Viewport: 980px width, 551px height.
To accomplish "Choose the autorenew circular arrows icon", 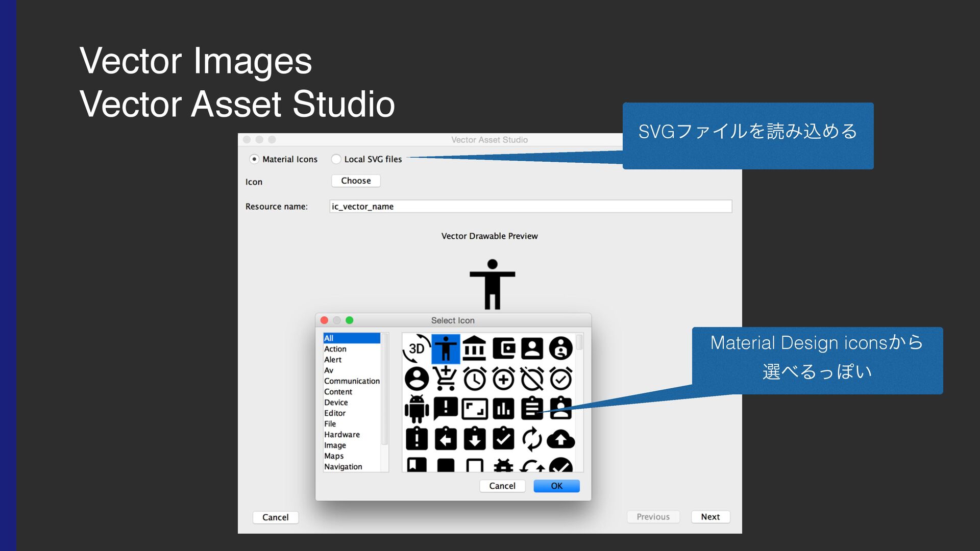I will click(532, 439).
